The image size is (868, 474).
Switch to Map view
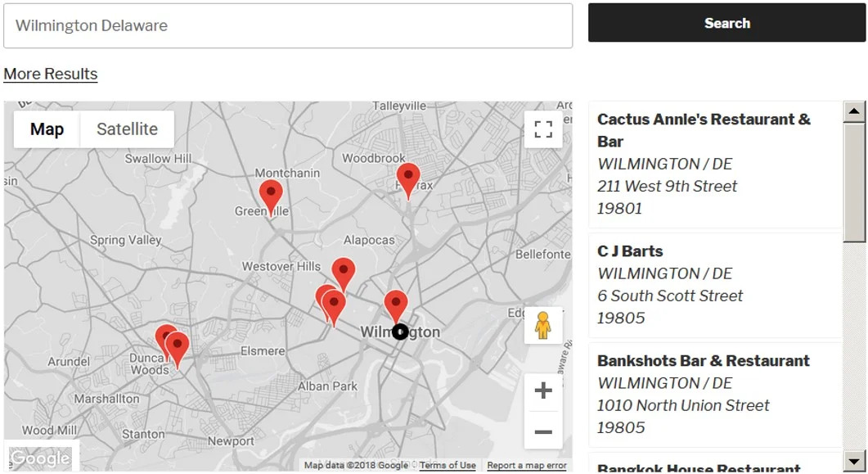click(47, 129)
